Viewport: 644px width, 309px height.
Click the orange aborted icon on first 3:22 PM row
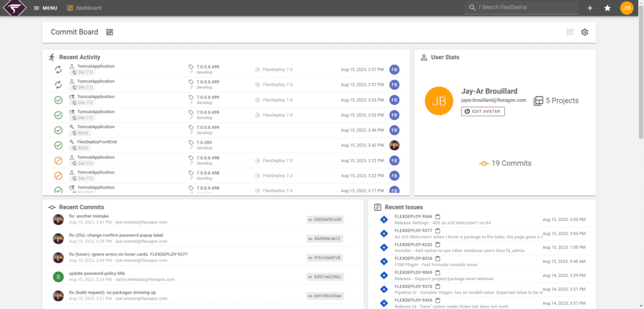(x=58, y=160)
